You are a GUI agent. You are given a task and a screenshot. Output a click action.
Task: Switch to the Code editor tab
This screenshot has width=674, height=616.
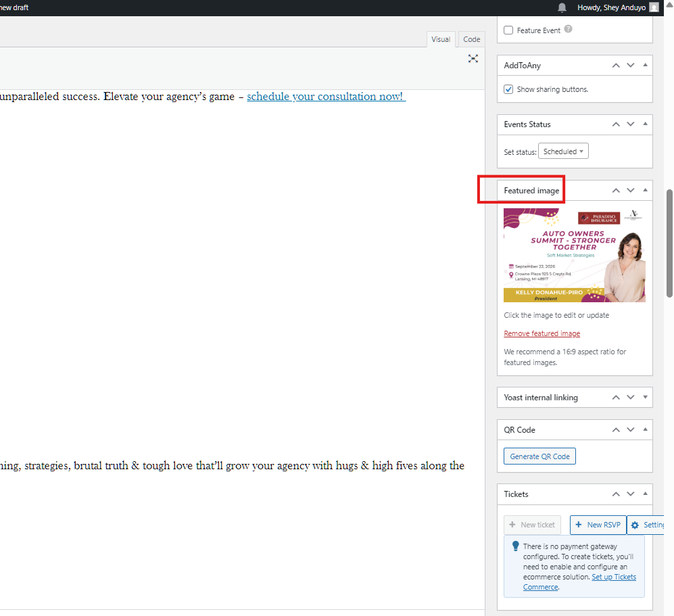[x=471, y=39]
